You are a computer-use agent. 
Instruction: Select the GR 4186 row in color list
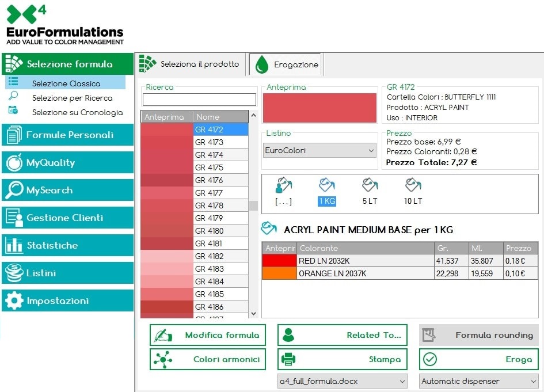tap(195, 307)
